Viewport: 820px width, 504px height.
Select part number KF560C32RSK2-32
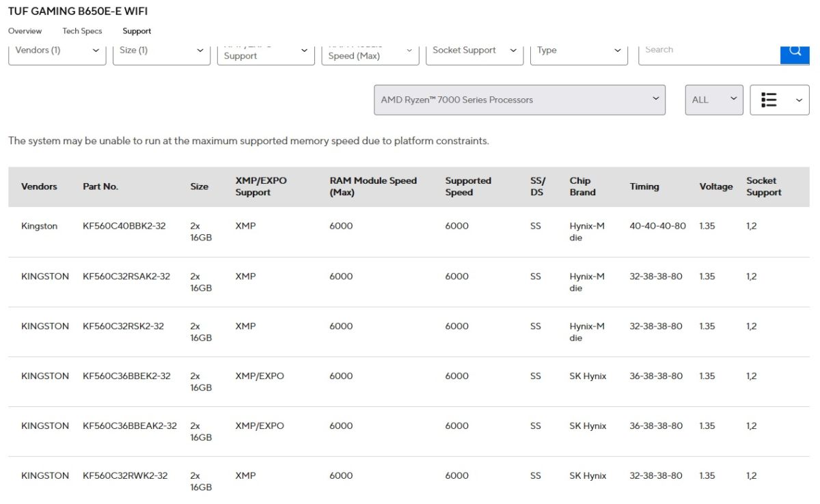[123, 326]
